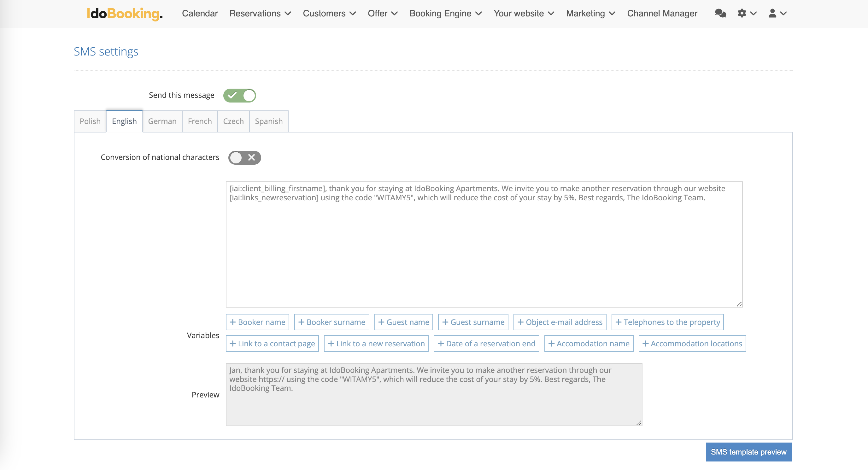The image size is (868, 470).
Task: Insert the Booker name variable
Action: (257, 322)
